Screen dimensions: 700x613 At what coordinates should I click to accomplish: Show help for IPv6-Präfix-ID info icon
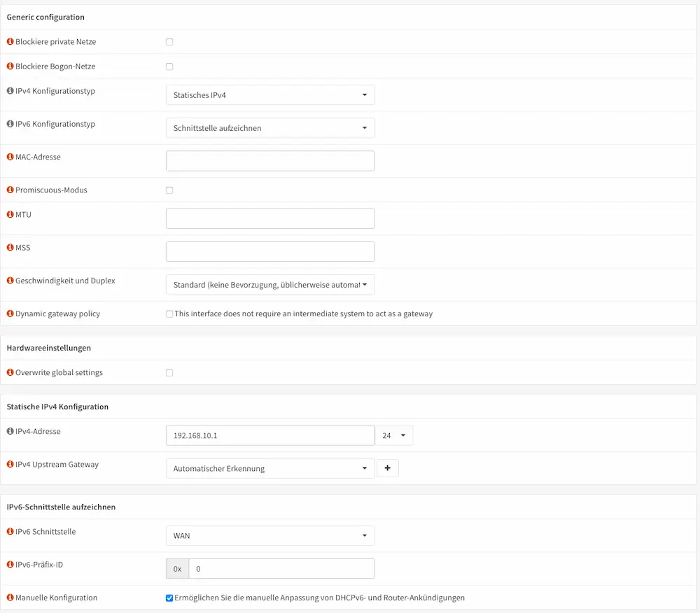pos(10,565)
